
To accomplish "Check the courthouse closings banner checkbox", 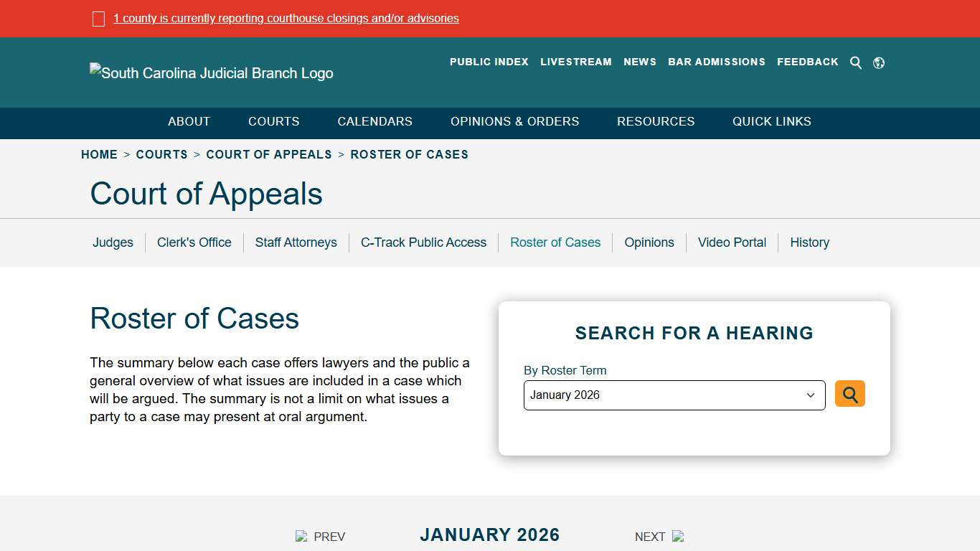I will 98,18.
